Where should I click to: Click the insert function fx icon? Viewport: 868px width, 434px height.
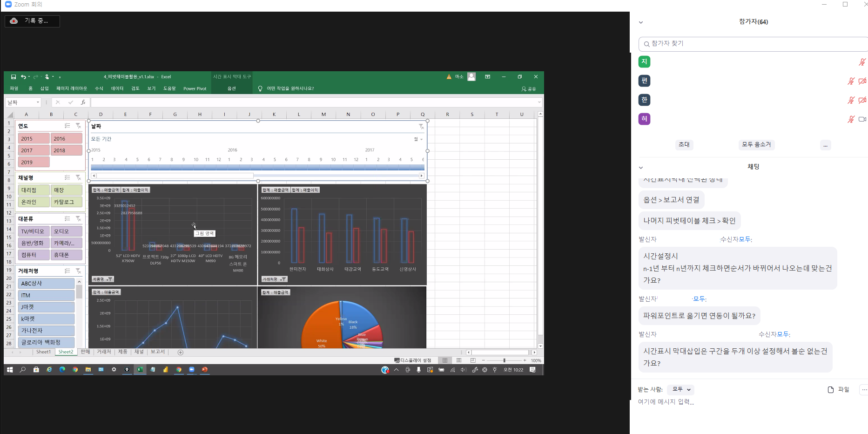(x=83, y=102)
